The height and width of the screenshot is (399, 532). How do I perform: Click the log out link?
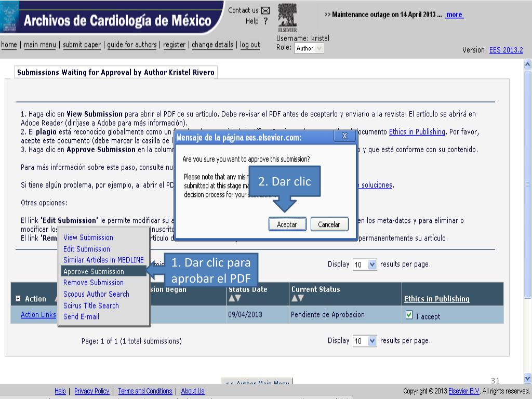point(250,45)
